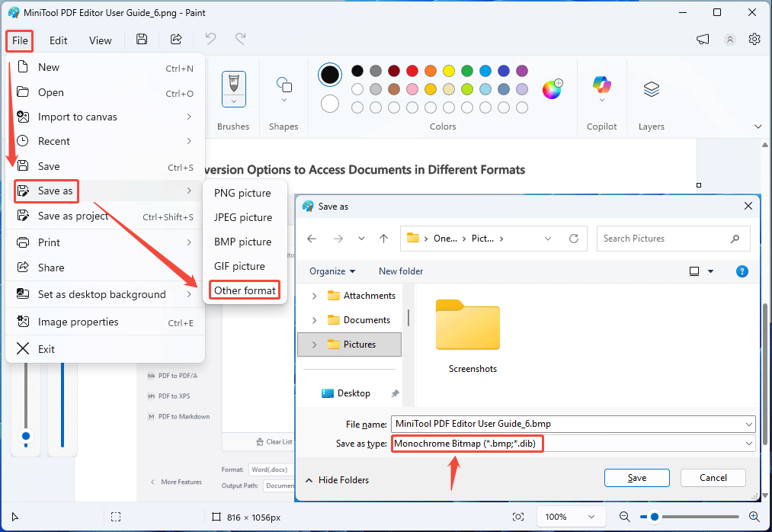Click the Redo arrow icon
Viewport: 772px width, 532px height.
240,39
